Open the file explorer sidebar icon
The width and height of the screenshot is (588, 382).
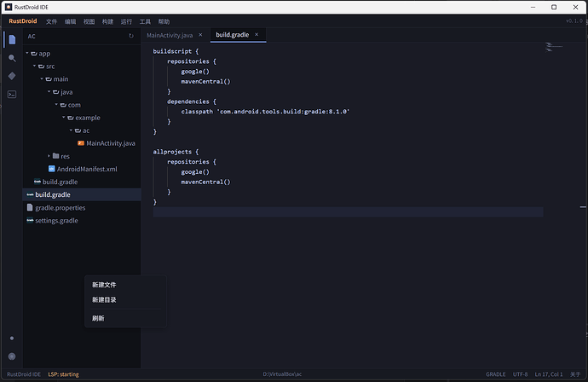tap(12, 39)
